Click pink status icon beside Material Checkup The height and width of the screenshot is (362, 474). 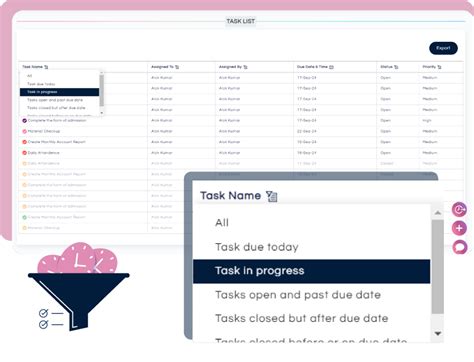pos(24,131)
